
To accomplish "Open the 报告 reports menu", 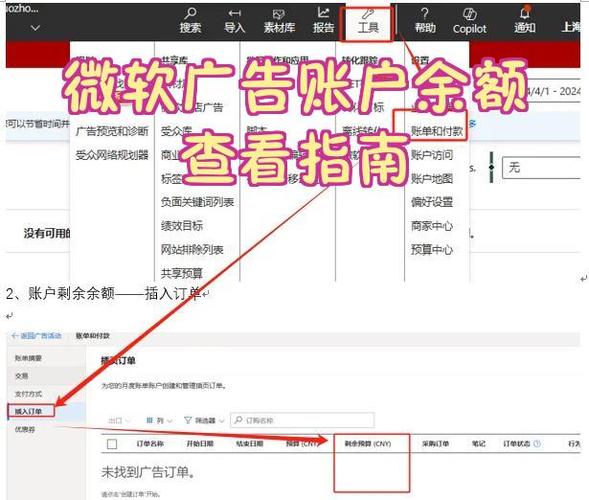I will pos(323,21).
